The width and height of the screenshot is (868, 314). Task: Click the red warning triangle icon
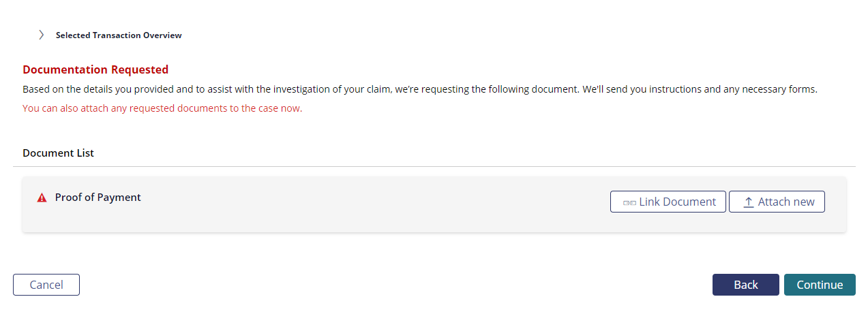(42, 198)
